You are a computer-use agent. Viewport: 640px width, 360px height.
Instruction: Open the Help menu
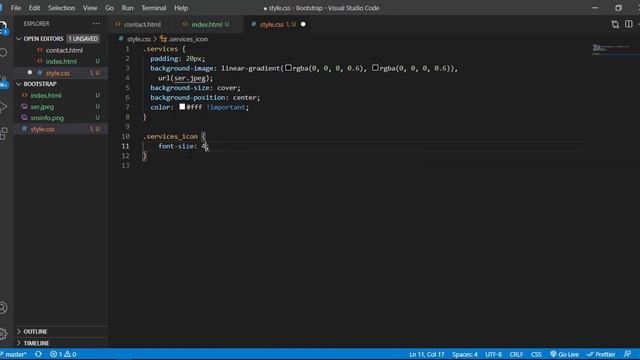[x=181, y=8]
